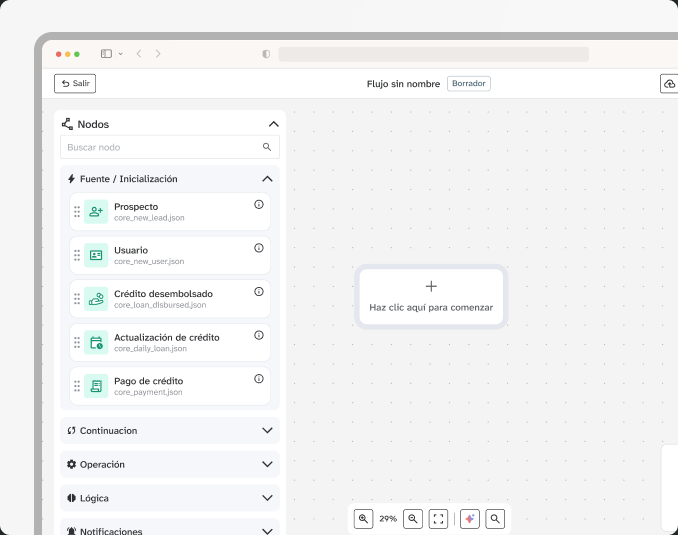Select core_daily_loan.json file name text
Screen dimensions: 678x535
[x=150, y=349]
